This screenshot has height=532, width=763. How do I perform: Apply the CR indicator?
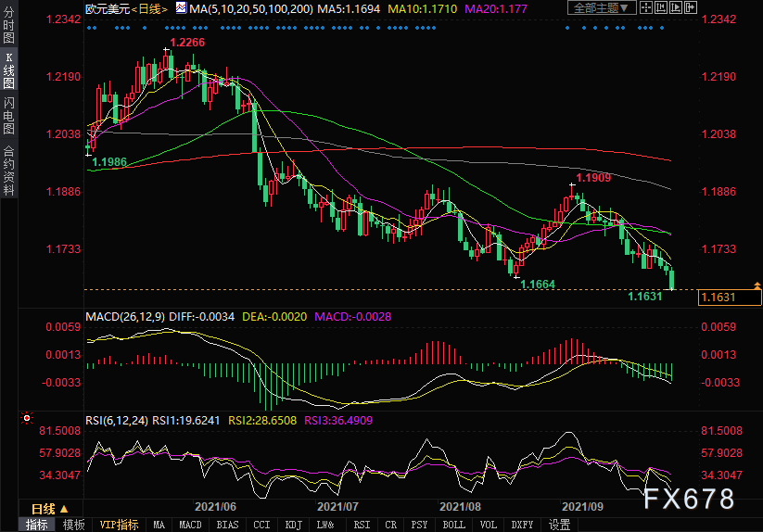click(390, 525)
